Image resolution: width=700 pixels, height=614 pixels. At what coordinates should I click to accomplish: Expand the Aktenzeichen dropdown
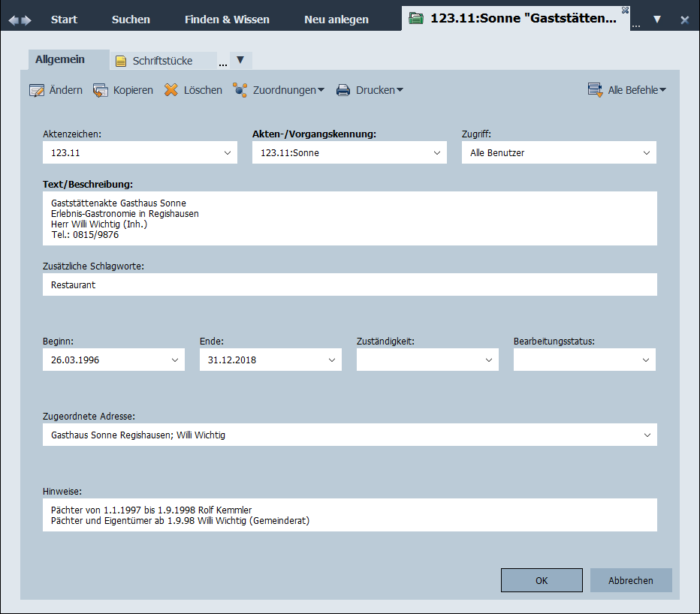click(228, 153)
